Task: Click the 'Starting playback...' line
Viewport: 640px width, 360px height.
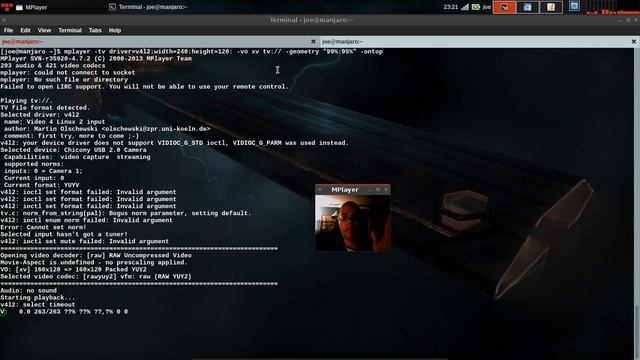Action: (x=38, y=298)
